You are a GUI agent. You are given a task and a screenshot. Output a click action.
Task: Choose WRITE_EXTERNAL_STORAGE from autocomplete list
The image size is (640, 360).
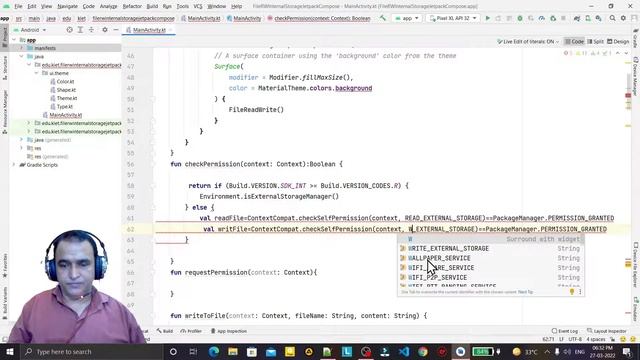point(491,248)
